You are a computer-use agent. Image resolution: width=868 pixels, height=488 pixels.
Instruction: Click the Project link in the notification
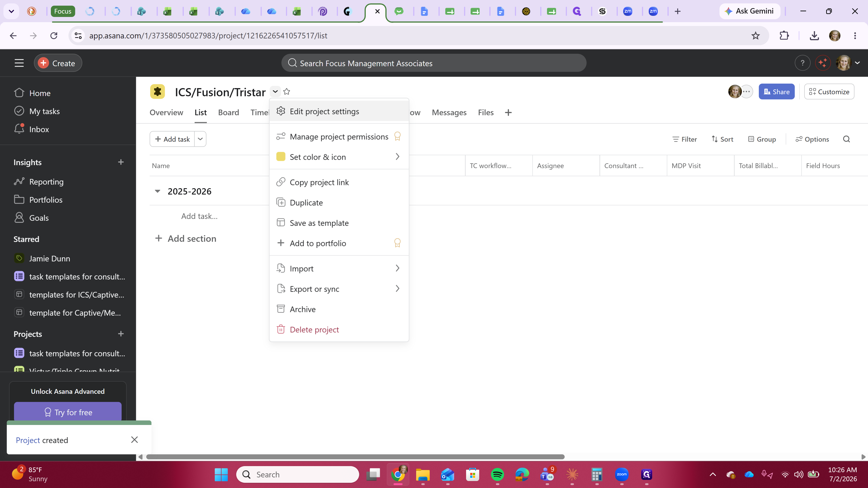pos(28,440)
